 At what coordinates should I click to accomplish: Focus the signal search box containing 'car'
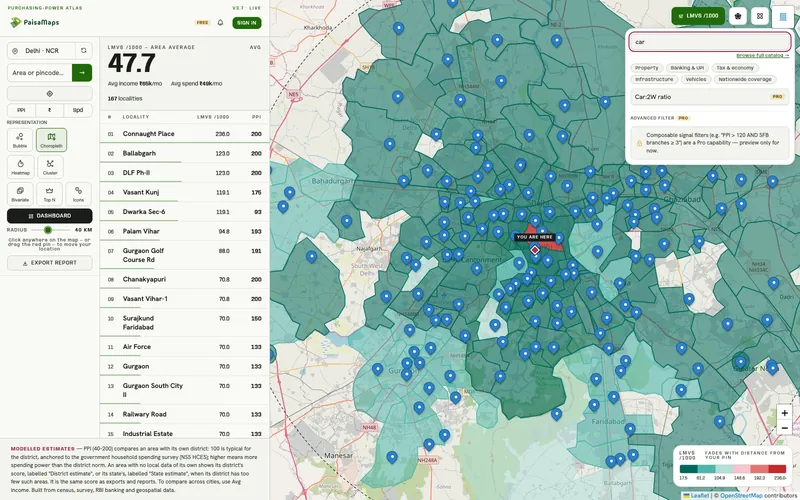[x=710, y=42]
